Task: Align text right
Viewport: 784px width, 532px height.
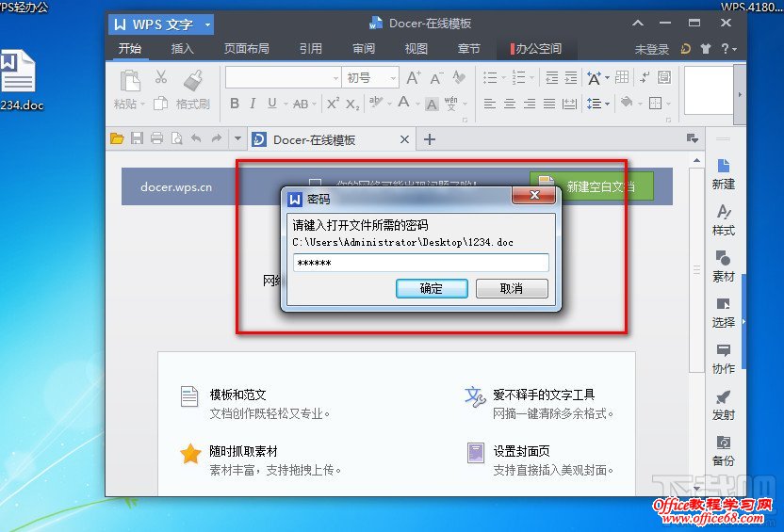Action: pos(530,104)
